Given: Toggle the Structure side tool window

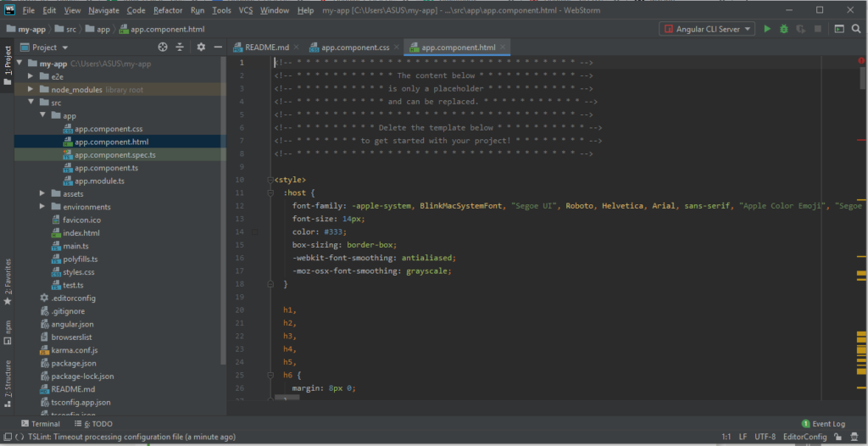Looking at the screenshot, I should [8, 378].
